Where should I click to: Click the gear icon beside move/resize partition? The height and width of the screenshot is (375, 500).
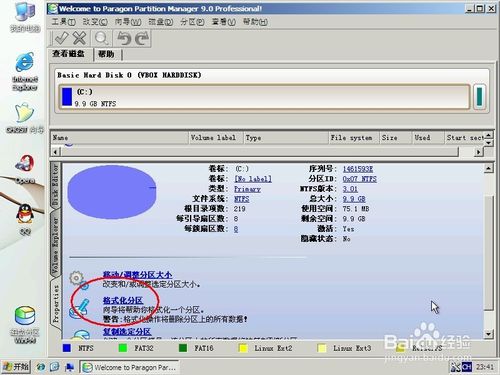pyautogui.click(x=79, y=280)
